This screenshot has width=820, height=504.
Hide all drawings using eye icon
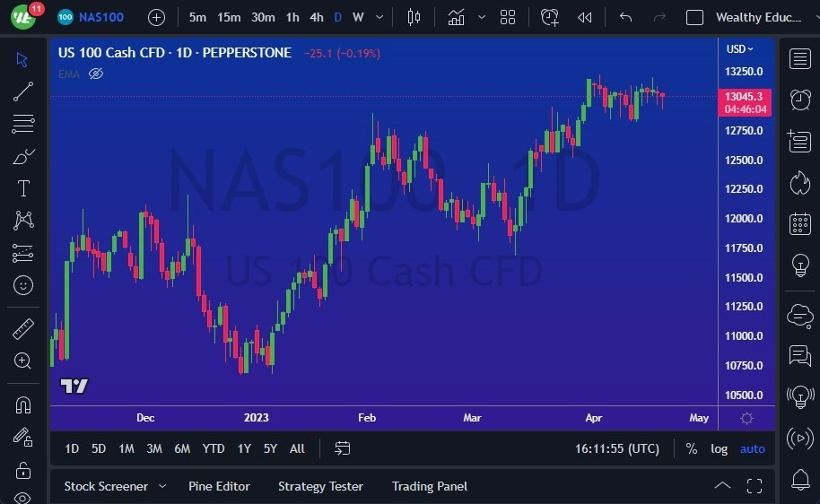tap(23, 498)
